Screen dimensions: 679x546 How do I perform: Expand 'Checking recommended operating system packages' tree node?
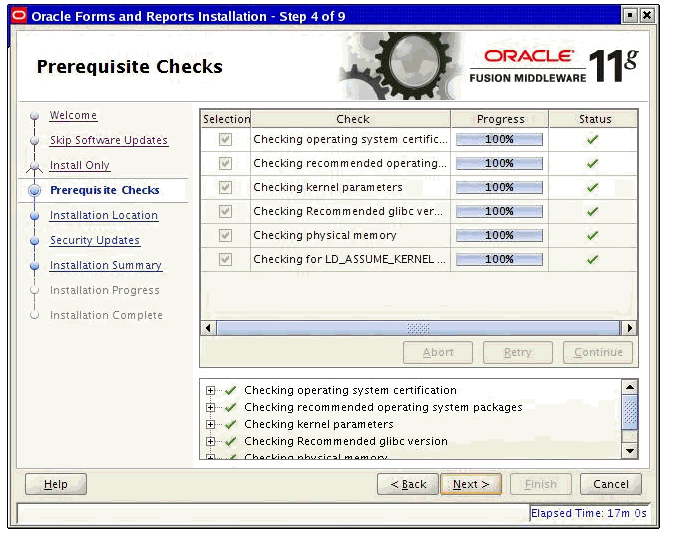pos(210,407)
